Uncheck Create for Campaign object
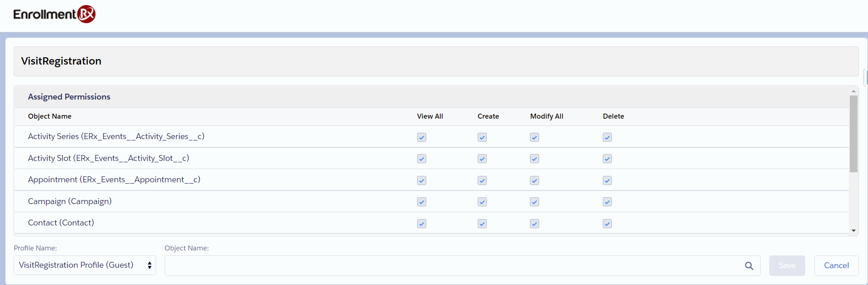 [x=482, y=202]
